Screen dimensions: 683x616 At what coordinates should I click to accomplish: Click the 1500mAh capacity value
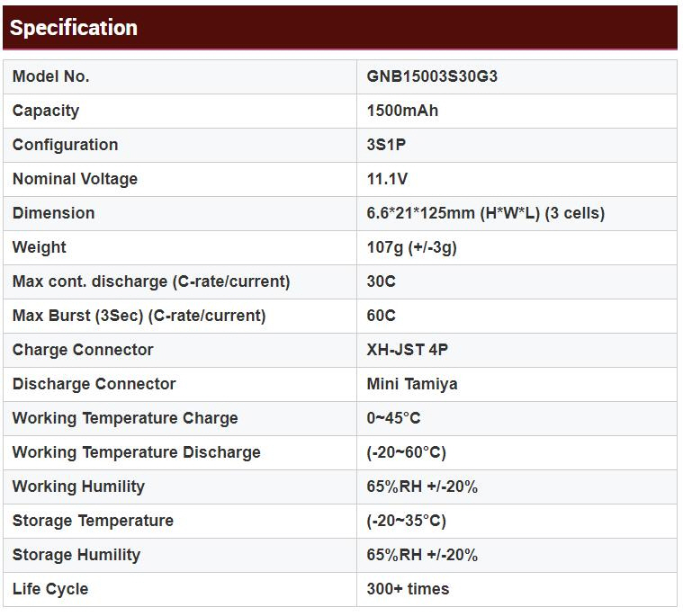click(x=402, y=111)
